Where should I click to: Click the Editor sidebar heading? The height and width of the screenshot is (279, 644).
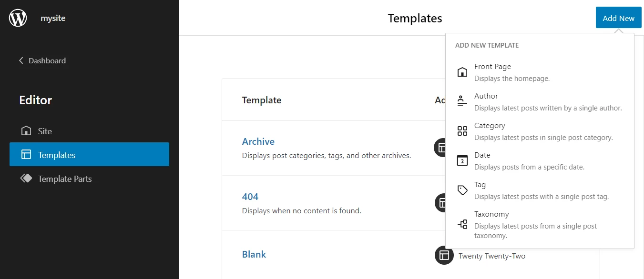(36, 100)
